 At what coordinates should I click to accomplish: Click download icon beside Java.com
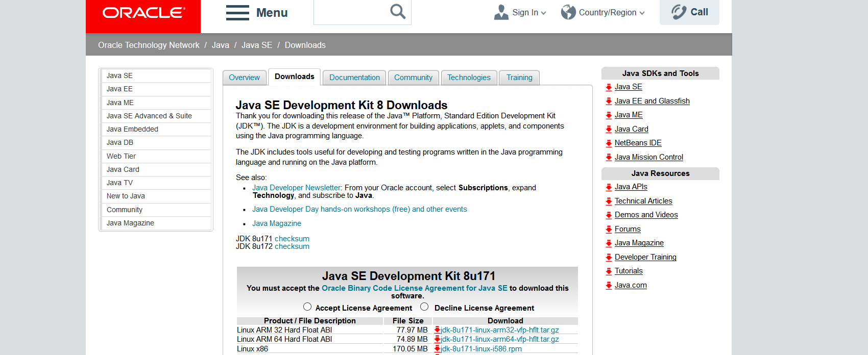pos(609,286)
